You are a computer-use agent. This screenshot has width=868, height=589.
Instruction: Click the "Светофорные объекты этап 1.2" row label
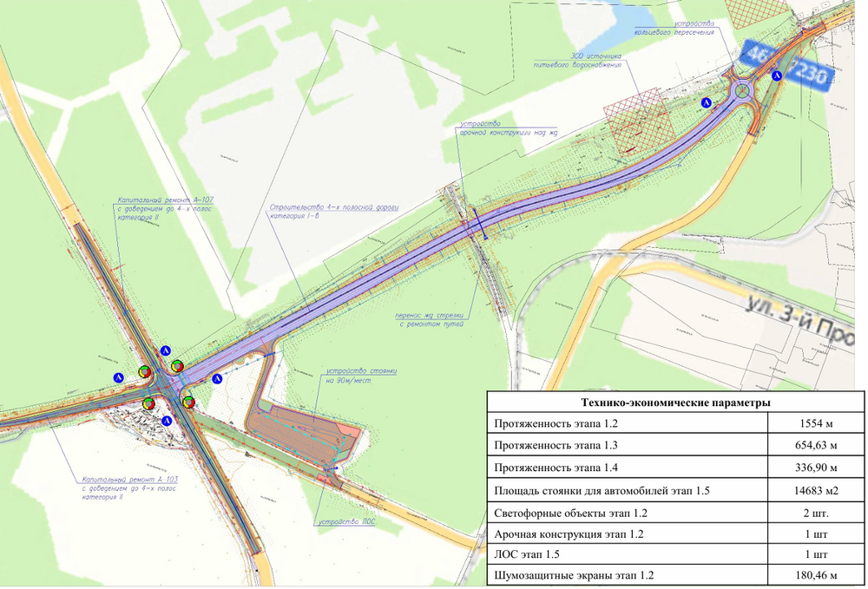coord(571,514)
